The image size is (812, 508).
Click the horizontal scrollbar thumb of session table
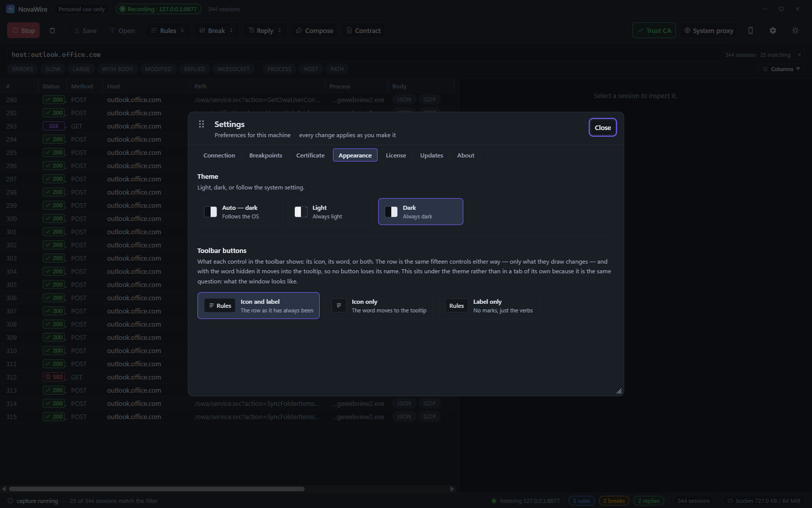[157, 489]
